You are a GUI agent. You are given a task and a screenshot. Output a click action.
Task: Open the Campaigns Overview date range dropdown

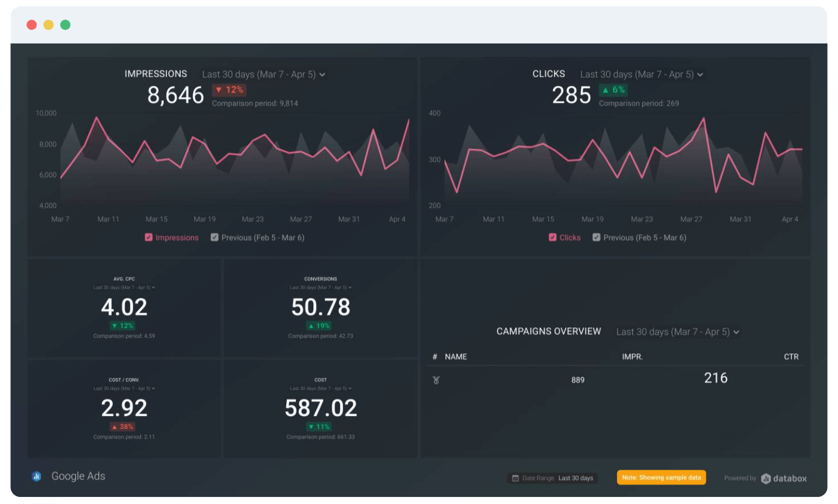tap(677, 332)
